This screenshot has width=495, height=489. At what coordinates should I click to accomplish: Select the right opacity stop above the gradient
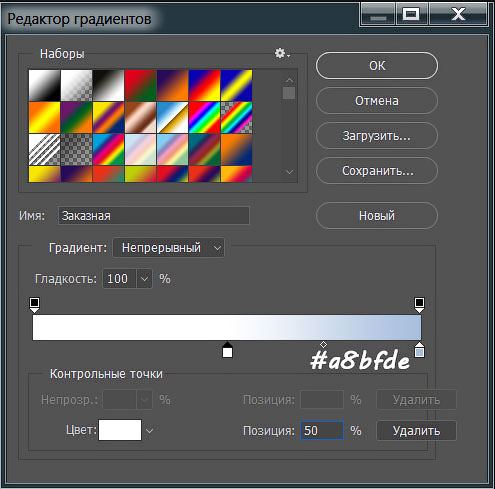click(419, 305)
